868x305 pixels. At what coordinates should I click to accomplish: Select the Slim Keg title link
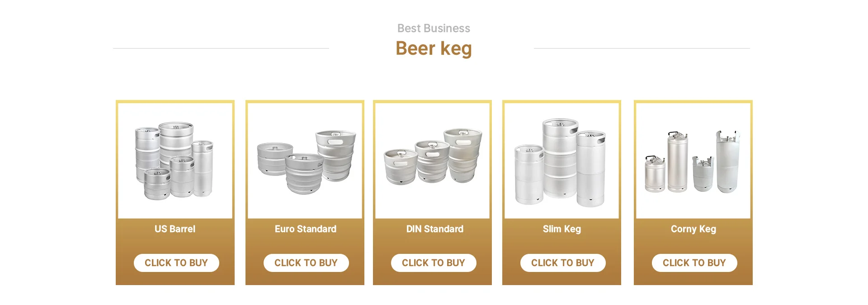[x=562, y=229]
